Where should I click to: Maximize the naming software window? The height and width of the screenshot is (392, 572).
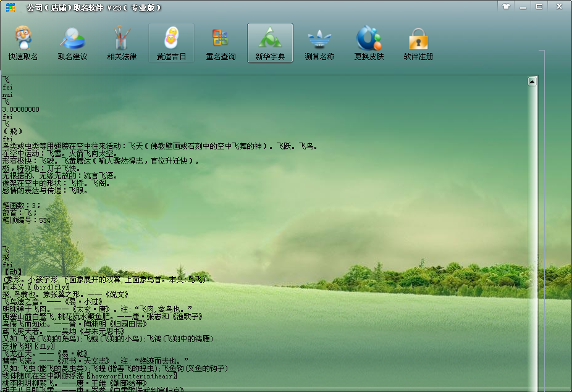click(539, 6)
